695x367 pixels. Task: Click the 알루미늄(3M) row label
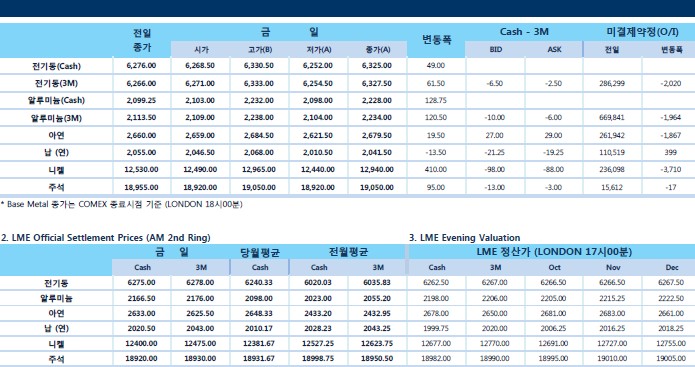coord(56,118)
